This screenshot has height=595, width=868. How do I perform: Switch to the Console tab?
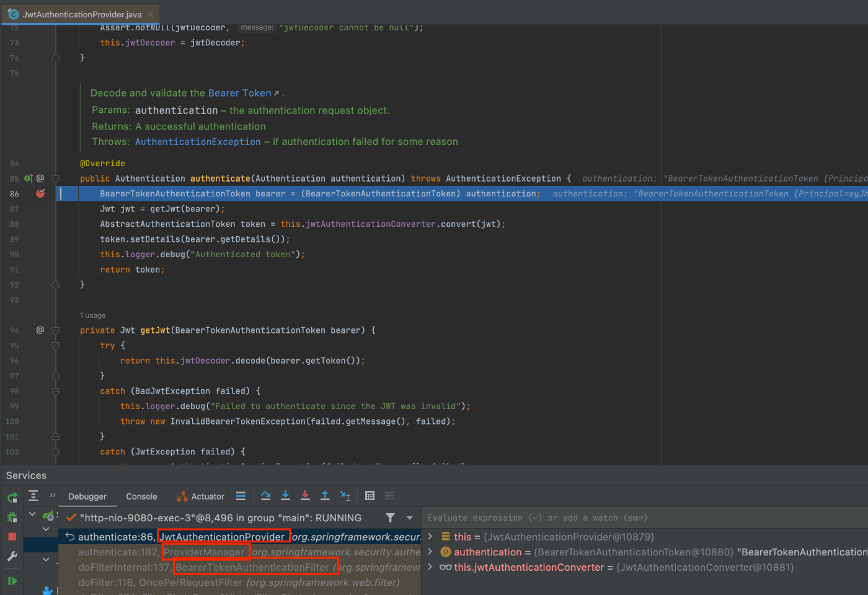point(141,496)
